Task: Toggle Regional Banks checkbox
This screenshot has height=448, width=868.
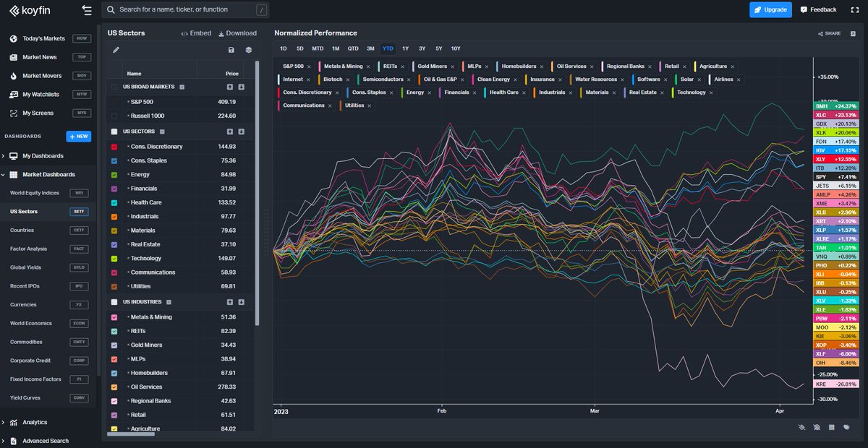Action: point(114,401)
